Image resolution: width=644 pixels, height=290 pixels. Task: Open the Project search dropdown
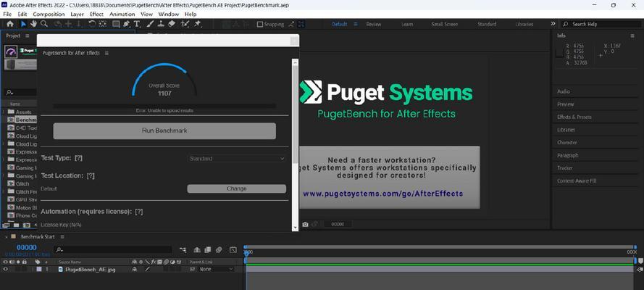click(x=10, y=92)
